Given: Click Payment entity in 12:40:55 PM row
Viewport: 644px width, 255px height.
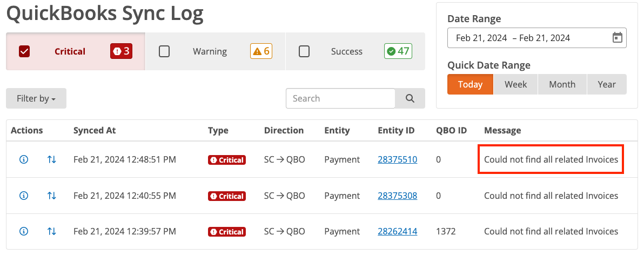Looking at the screenshot, I should pyautogui.click(x=342, y=196).
